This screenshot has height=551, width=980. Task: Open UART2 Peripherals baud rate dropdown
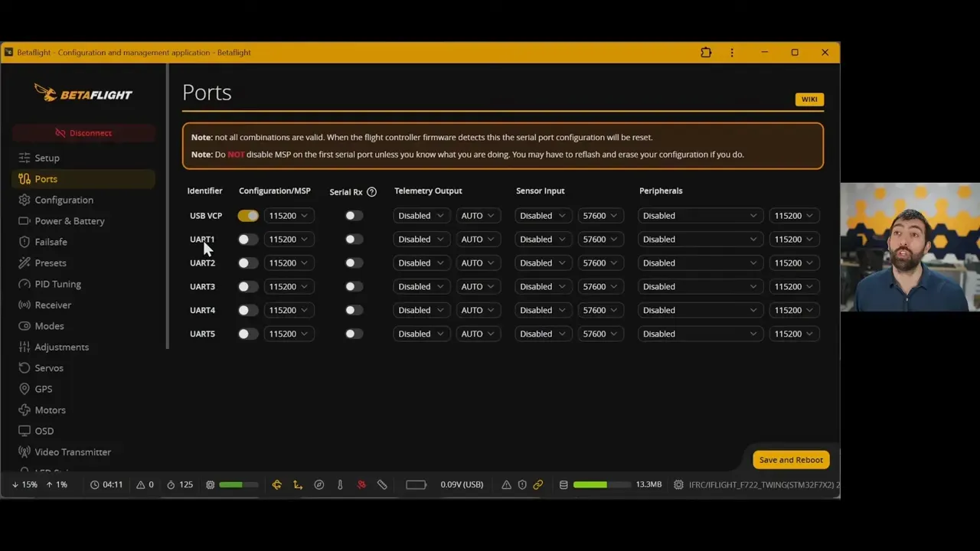click(794, 263)
